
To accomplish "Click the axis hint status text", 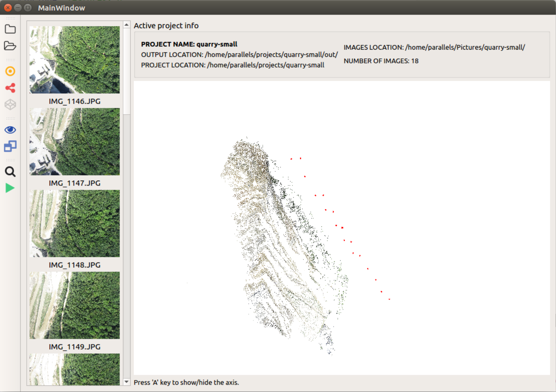I will pos(186,382).
